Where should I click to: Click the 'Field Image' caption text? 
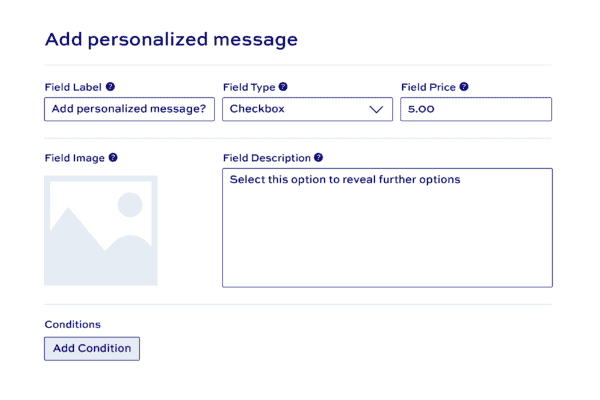pos(75,158)
